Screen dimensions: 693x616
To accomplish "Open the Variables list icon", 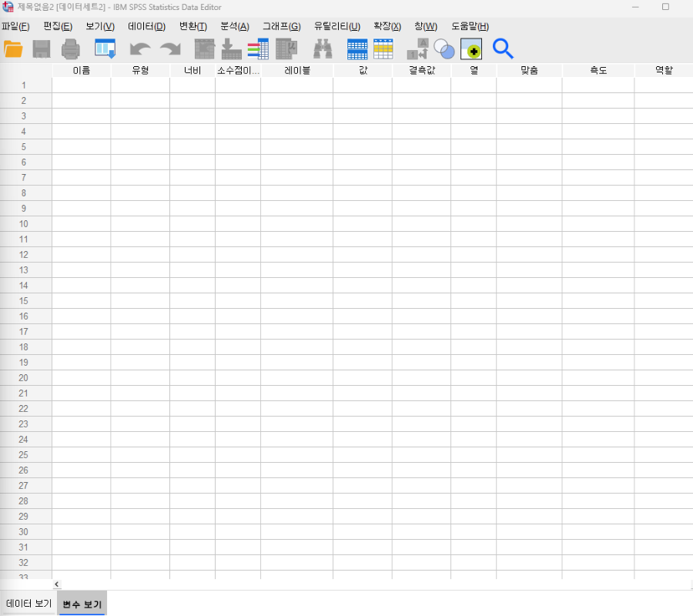I will [258, 49].
